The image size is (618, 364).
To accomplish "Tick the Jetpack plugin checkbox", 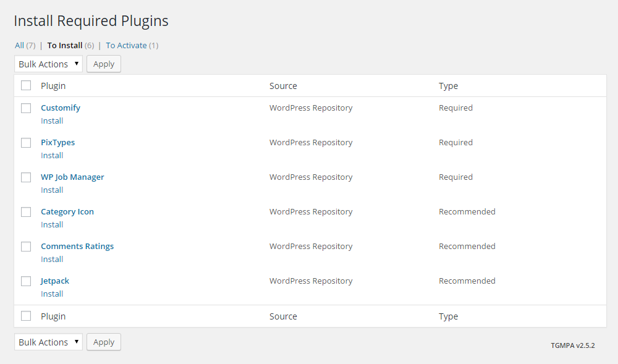I will [26, 281].
